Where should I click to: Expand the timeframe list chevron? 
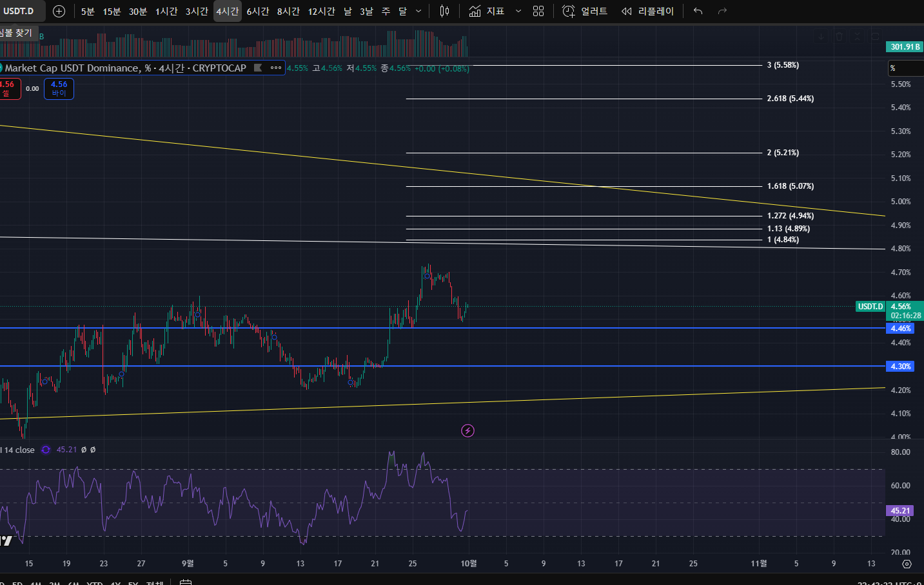(418, 11)
